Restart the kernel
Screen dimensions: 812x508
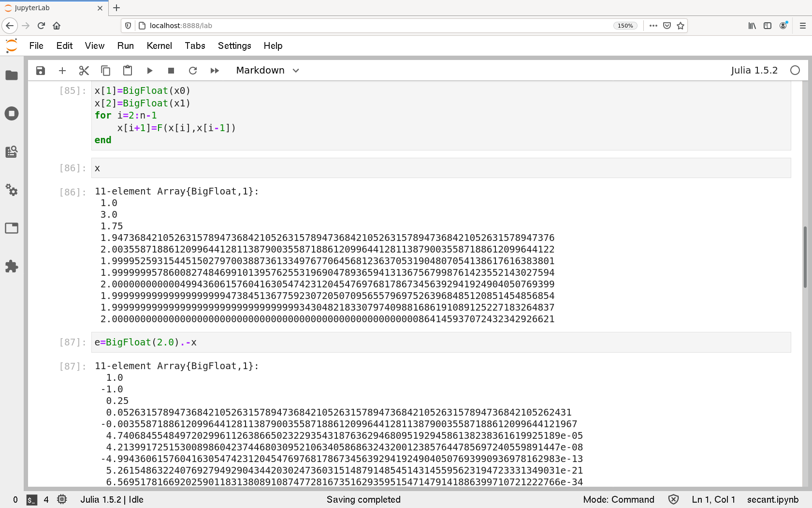pyautogui.click(x=193, y=71)
